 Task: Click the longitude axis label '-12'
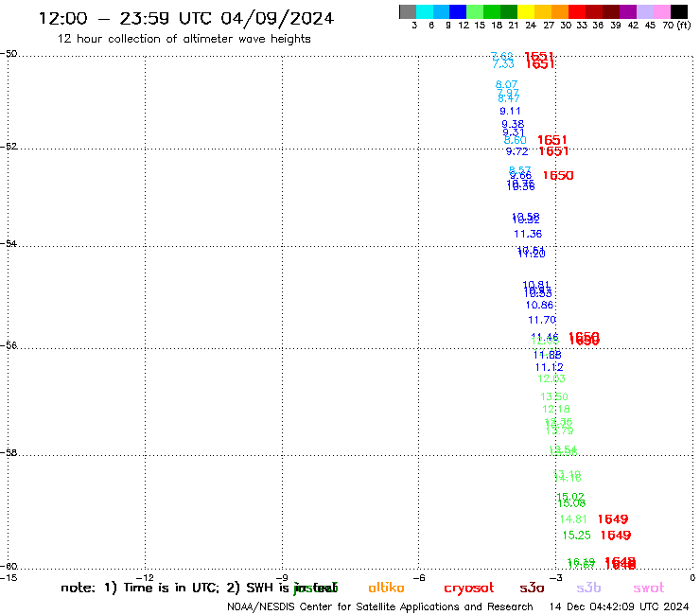(146, 578)
